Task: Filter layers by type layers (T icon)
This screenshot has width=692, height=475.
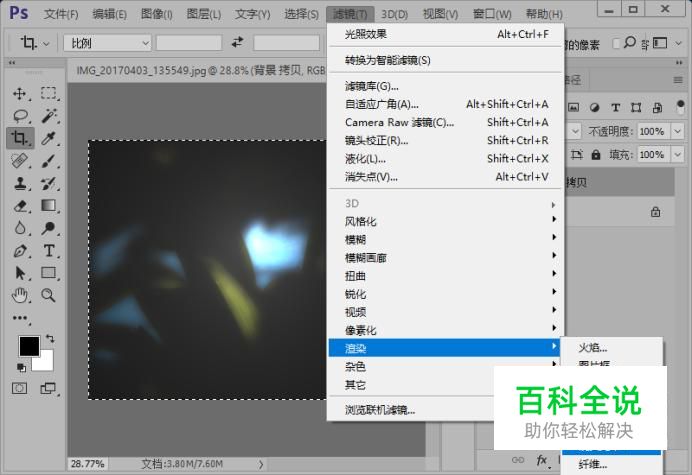Action: (615, 107)
